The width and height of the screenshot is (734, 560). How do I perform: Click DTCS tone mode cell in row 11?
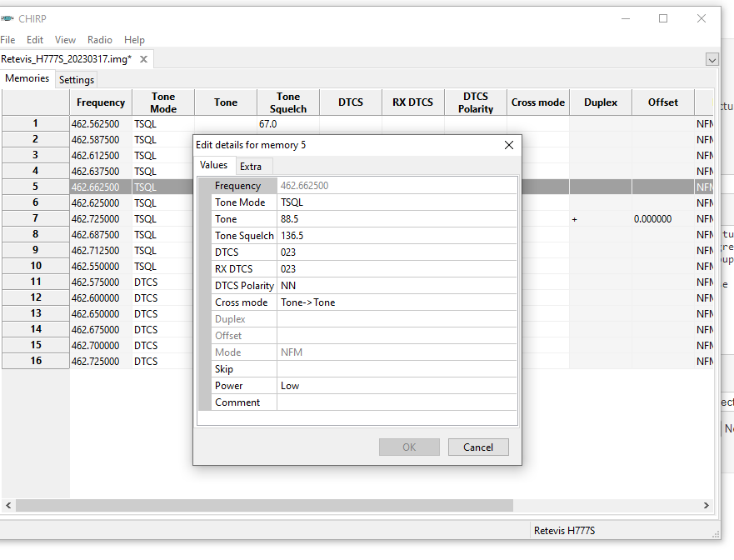click(x=163, y=282)
